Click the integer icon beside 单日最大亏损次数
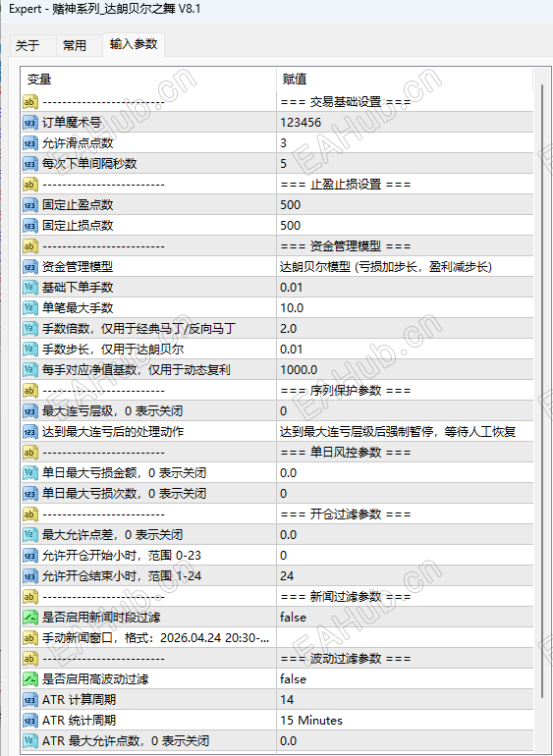This screenshot has width=553, height=756. (x=29, y=494)
